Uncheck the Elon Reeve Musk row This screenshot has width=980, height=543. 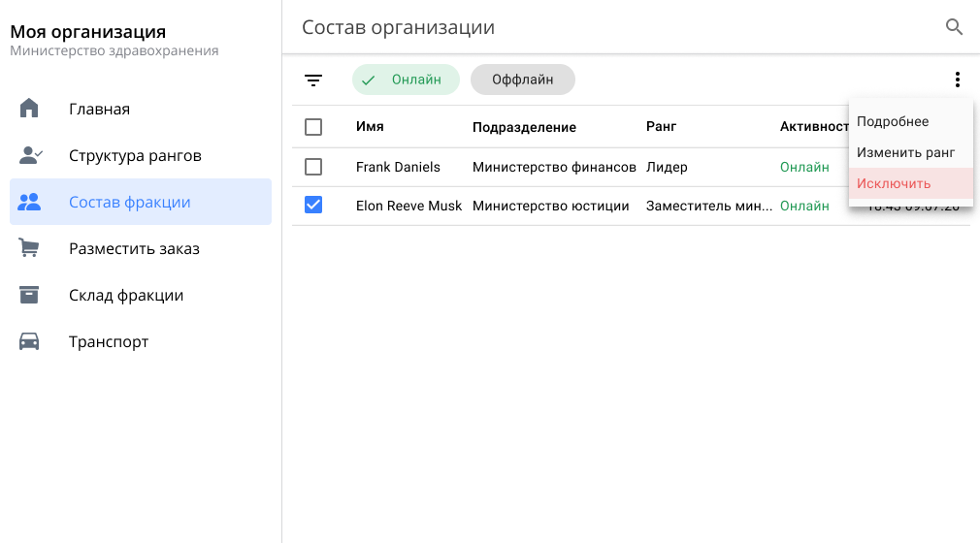coord(313,206)
